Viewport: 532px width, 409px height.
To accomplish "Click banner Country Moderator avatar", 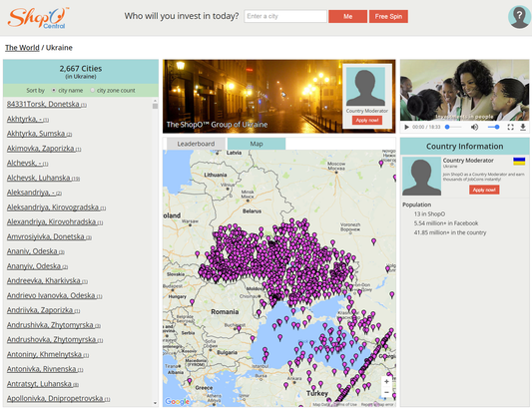I will tap(365, 87).
